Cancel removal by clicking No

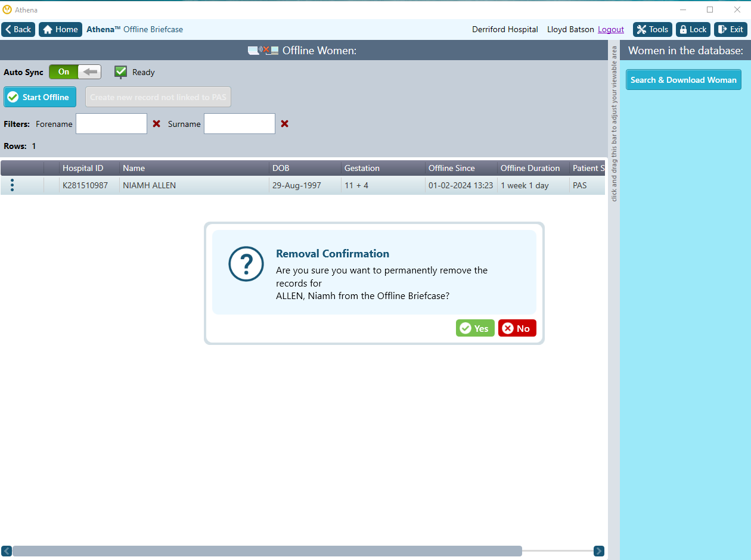click(x=517, y=328)
